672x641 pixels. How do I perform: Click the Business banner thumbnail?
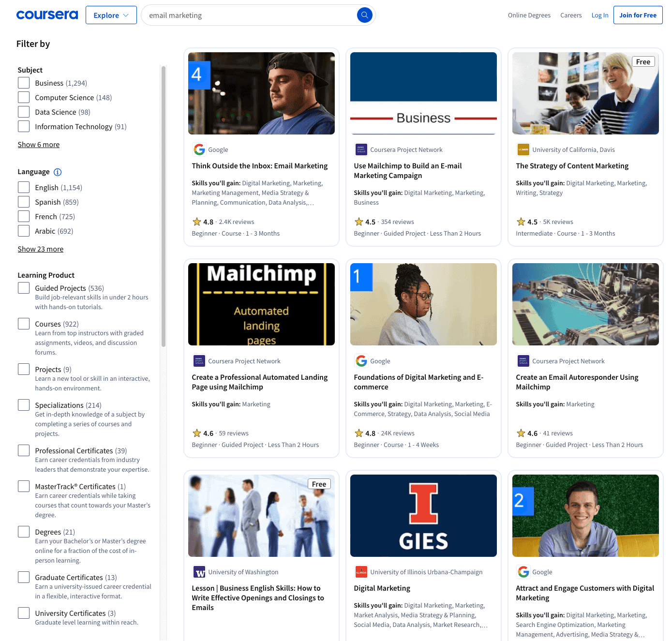click(423, 93)
